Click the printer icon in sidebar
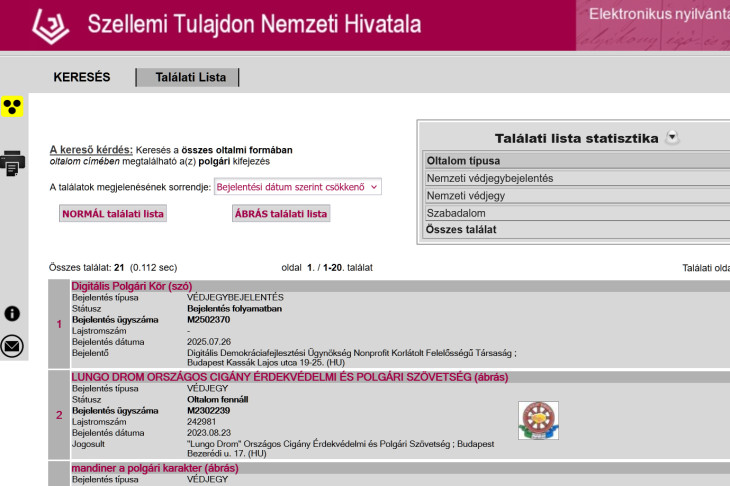 coord(13,163)
